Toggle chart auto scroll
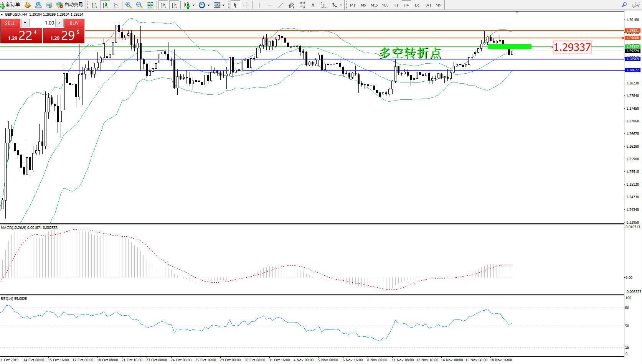The height and width of the screenshot is (364, 642). (163, 5)
